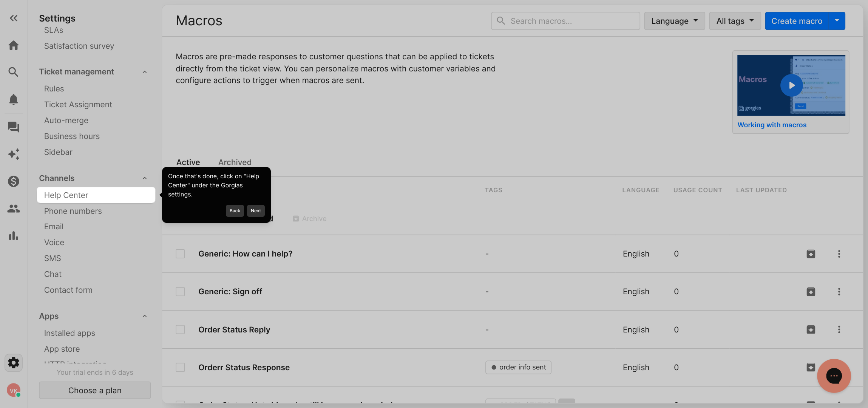Viewport: 868px width, 408px height.
Task: Click the Create macro button
Action: 797,21
